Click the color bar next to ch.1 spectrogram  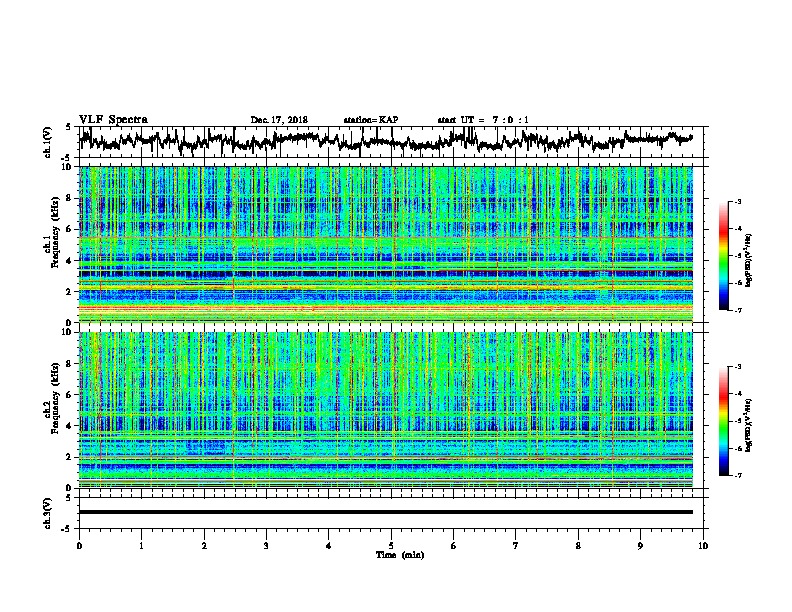723,256
